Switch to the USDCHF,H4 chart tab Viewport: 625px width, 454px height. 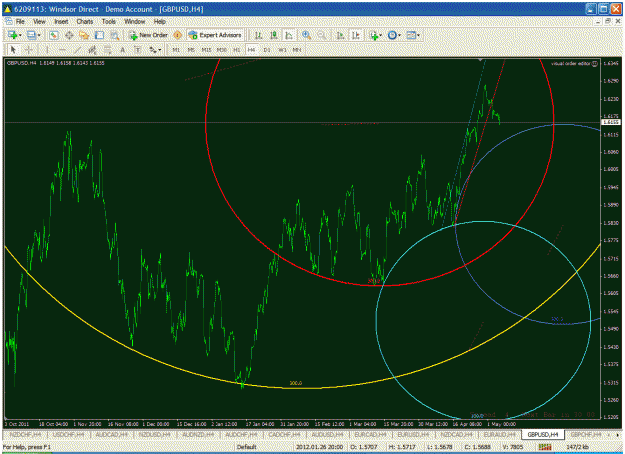pos(69,434)
